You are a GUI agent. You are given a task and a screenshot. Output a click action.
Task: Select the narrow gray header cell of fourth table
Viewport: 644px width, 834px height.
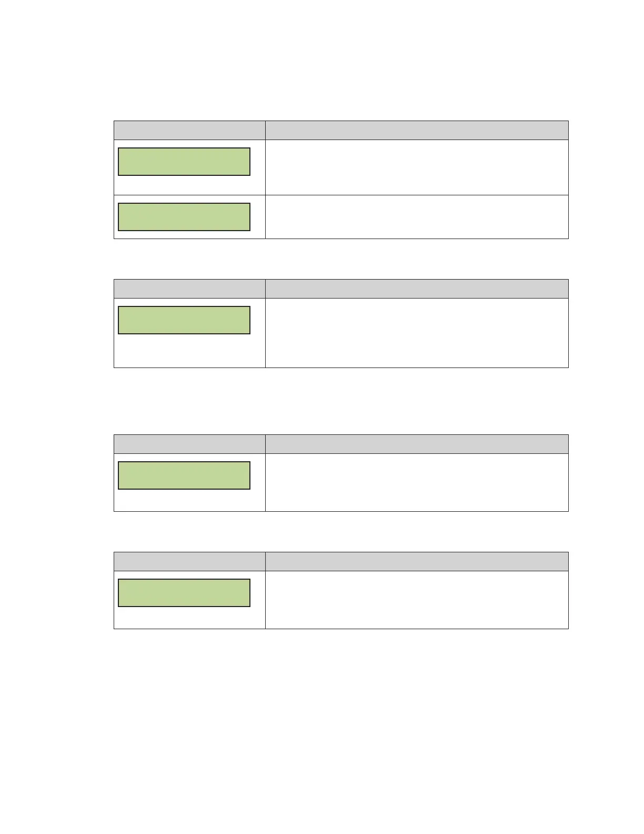(189, 561)
